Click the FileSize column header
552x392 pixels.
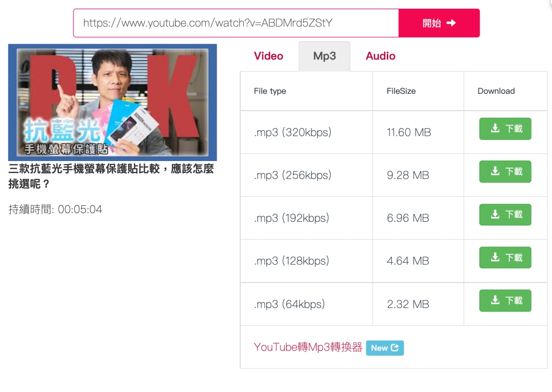pos(401,91)
